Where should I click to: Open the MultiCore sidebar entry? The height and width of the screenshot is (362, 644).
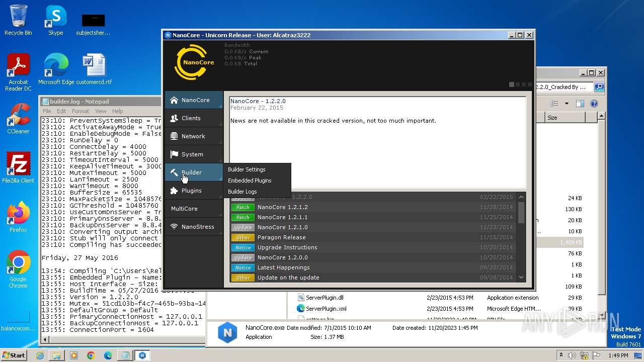pos(194,209)
